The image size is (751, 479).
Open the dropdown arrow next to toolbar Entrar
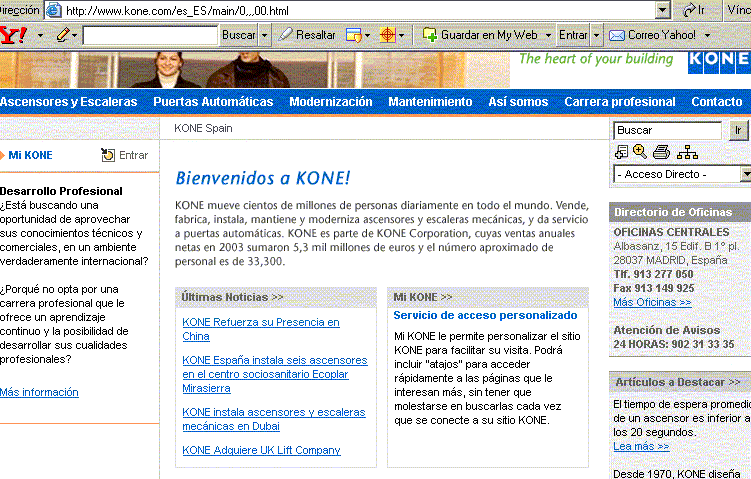[596, 35]
